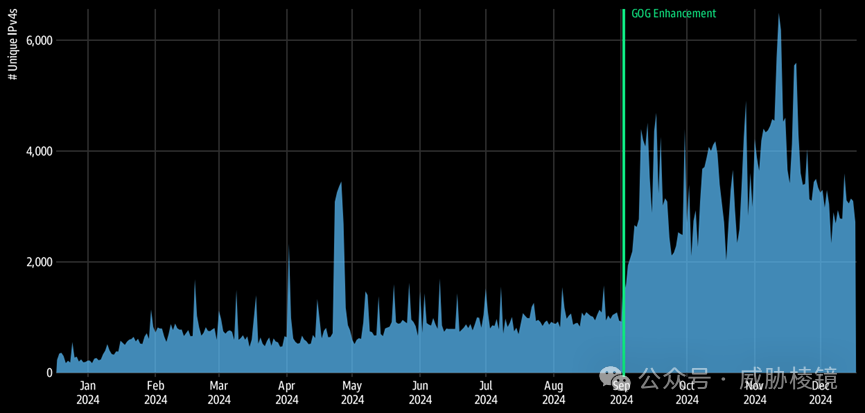This screenshot has width=865, height=413.
Task: Click the green GOG Enhancement marker line
Action: coord(623,191)
